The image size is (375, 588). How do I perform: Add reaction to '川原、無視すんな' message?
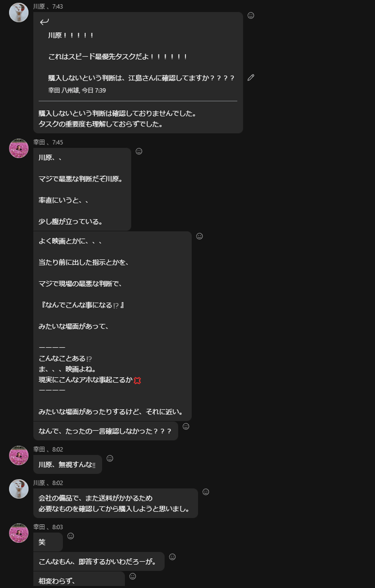[110, 458]
